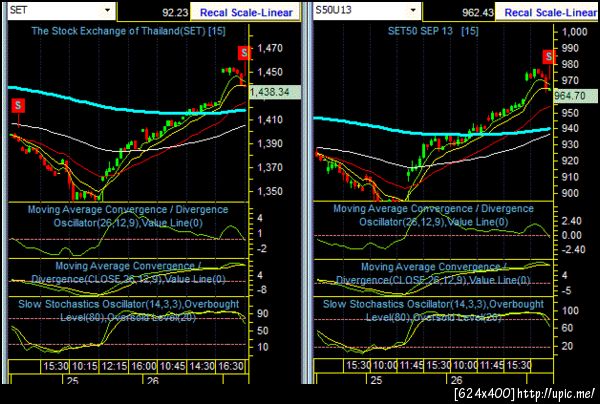The image size is (600, 404).
Task: Select the MACD Oscillator(26,12,9) label in S50U13 chart
Action: click(433, 215)
